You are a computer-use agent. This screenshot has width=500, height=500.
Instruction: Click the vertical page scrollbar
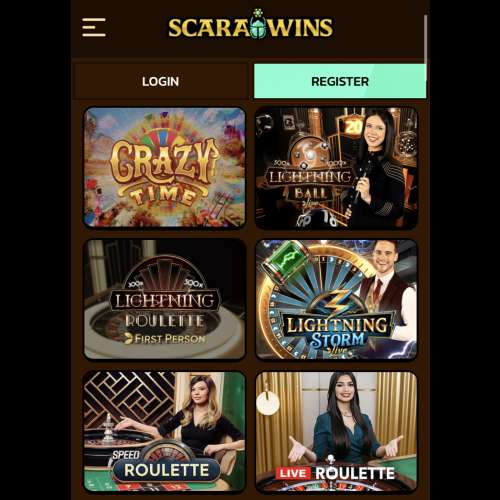tap(426, 40)
